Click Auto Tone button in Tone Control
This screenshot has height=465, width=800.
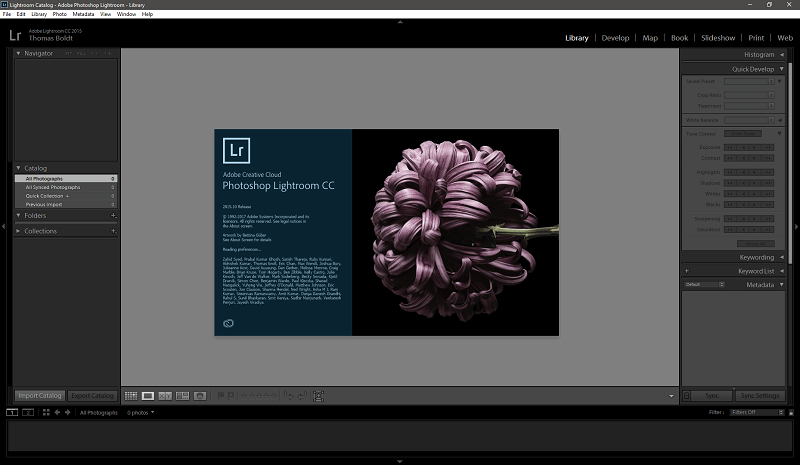743,134
